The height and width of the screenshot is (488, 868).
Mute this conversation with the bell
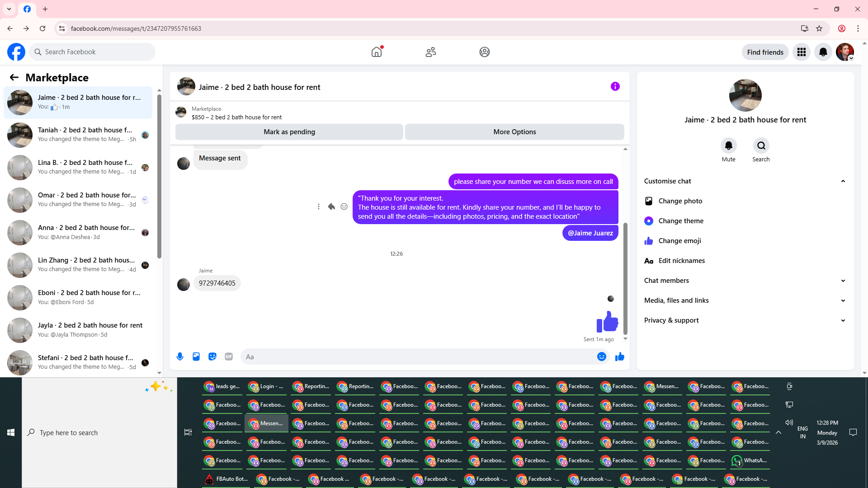coord(728,145)
